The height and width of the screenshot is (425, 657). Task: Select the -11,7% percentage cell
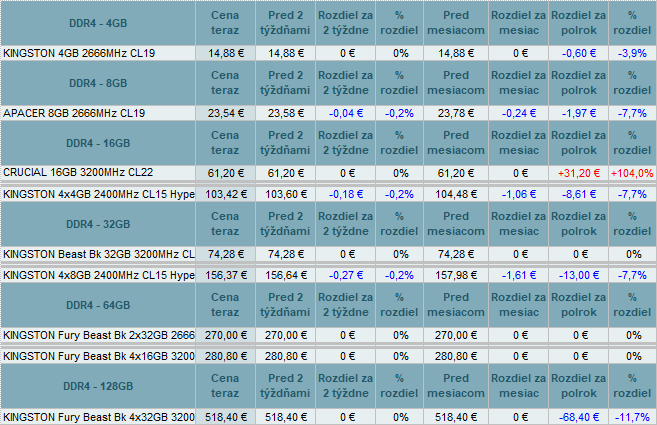(632, 417)
